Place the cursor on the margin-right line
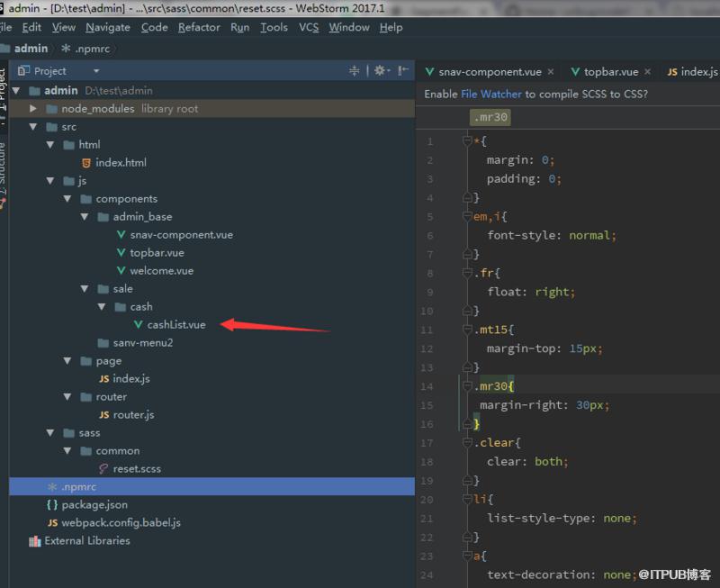Image resolution: width=720 pixels, height=588 pixels. click(x=544, y=405)
